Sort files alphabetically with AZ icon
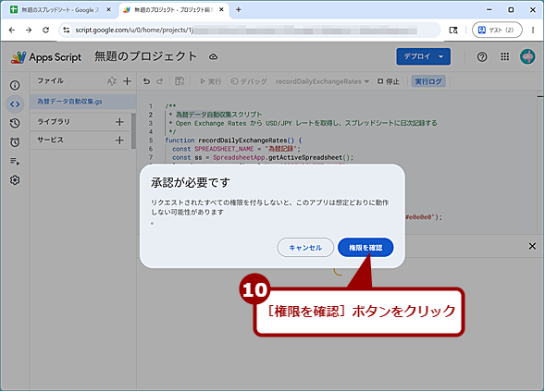This screenshot has height=392, width=545. [112, 81]
